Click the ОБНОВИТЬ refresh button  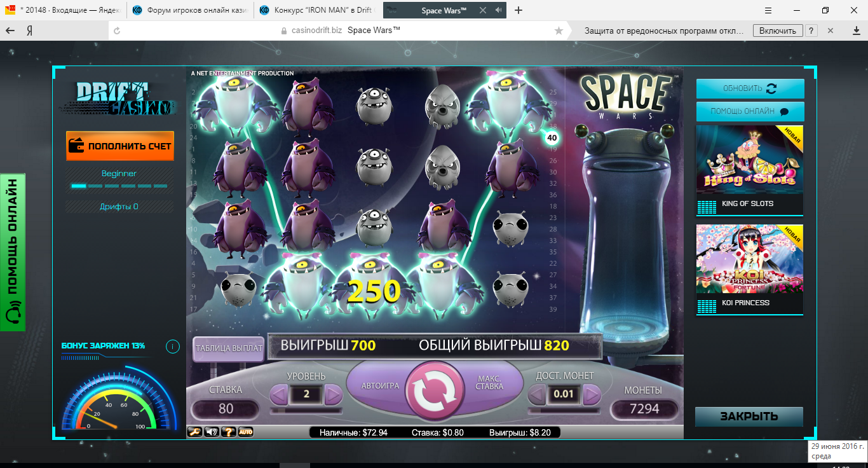pos(750,88)
